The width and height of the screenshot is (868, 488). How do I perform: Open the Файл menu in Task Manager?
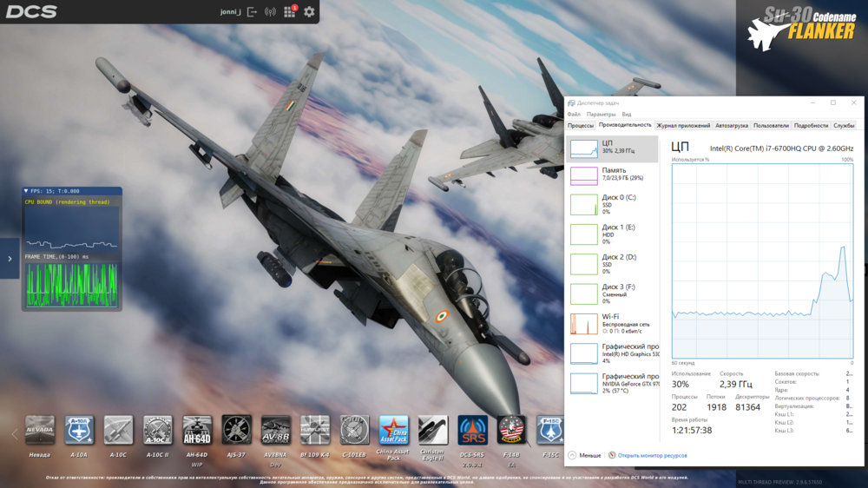(574, 115)
